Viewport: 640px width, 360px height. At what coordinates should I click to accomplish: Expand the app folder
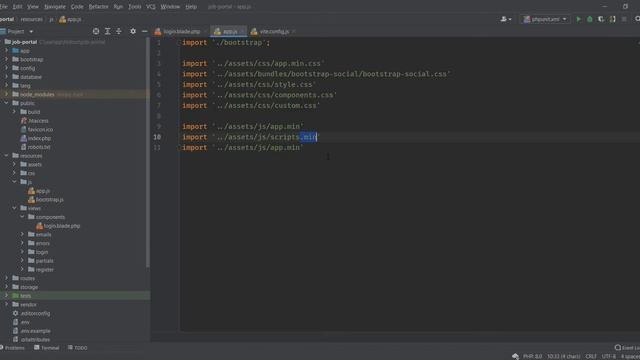coord(7,51)
